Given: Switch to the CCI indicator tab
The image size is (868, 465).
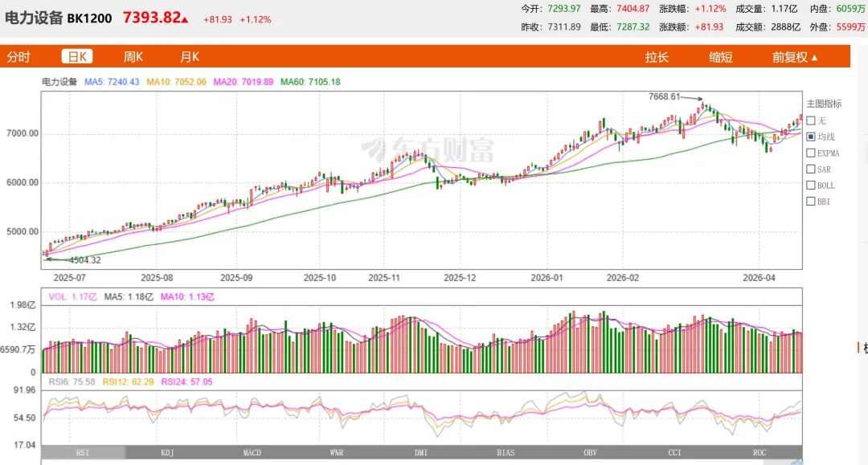Looking at the screenshot, I should [x=675, y=452].
